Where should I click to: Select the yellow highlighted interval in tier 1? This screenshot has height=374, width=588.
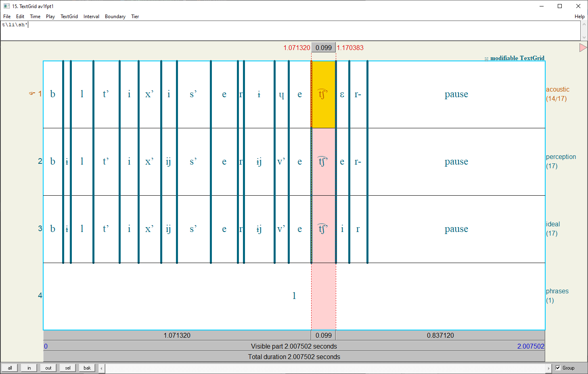323,94
